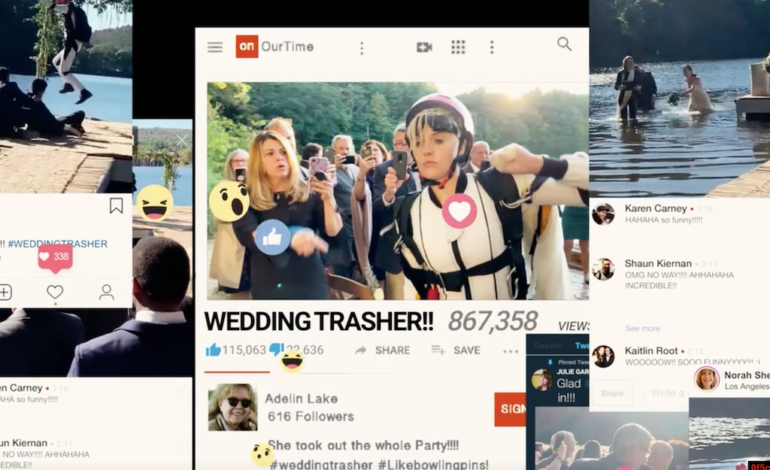Open the Adelin Lake channel name
The width and height of the screenshot is (770, 470).
tap(301, 399)
